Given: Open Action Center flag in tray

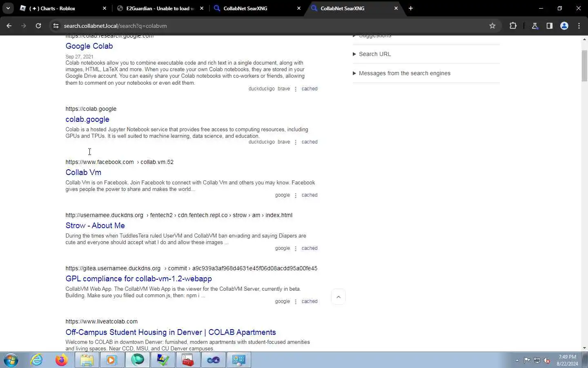Looking at the screenshot, I should [527, 360].
